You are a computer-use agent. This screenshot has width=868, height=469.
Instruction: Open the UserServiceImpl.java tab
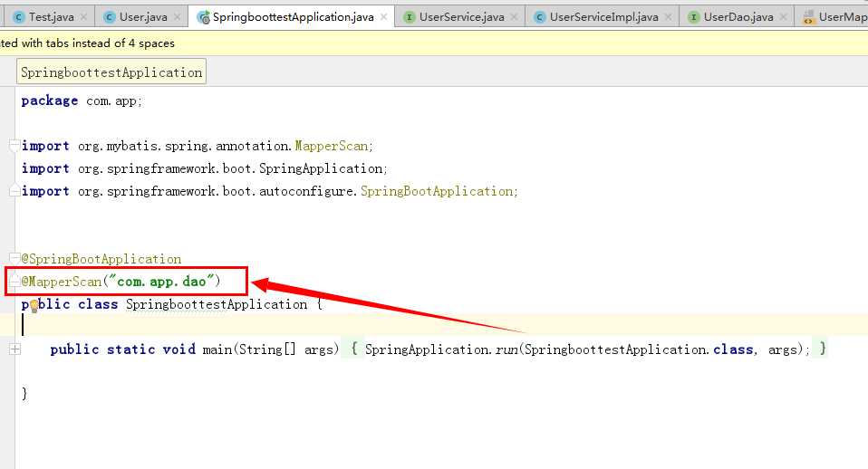tap(603, 17)
